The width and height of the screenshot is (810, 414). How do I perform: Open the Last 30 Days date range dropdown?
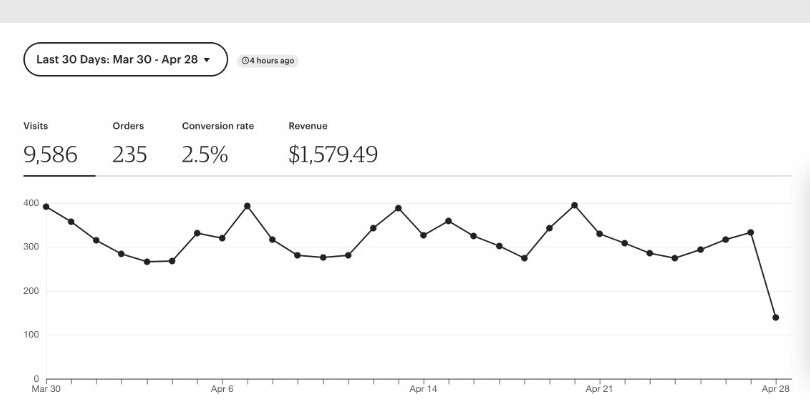pyautogui.click(x=124, y=60)
